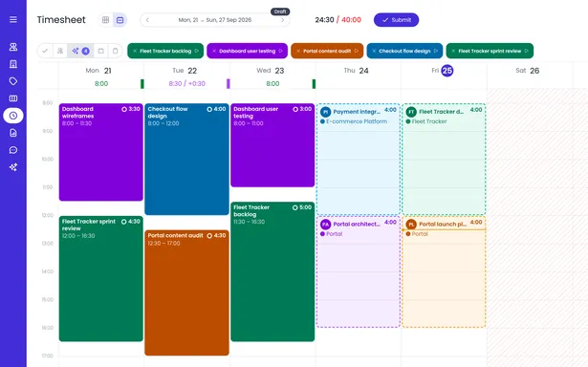This screenshot has height=367, width=588.
Task: Select the timesheet clock sidebar icon
Action: pos(13,116)
